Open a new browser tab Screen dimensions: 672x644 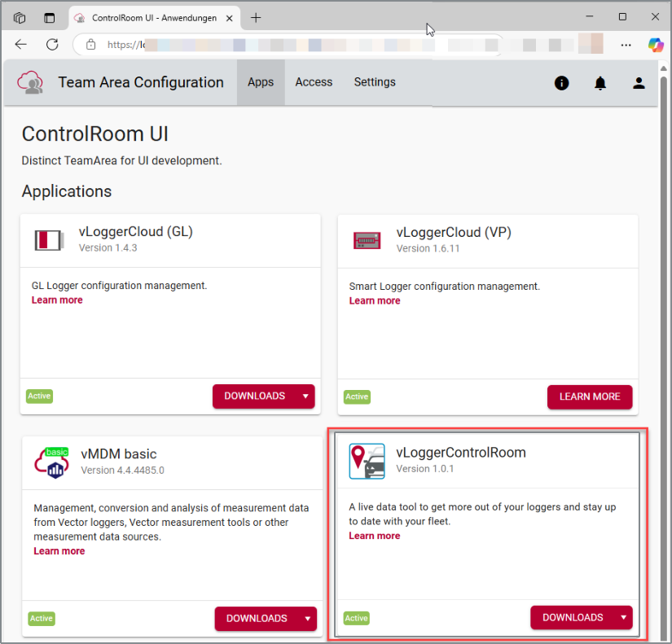(x=256, y=18)
